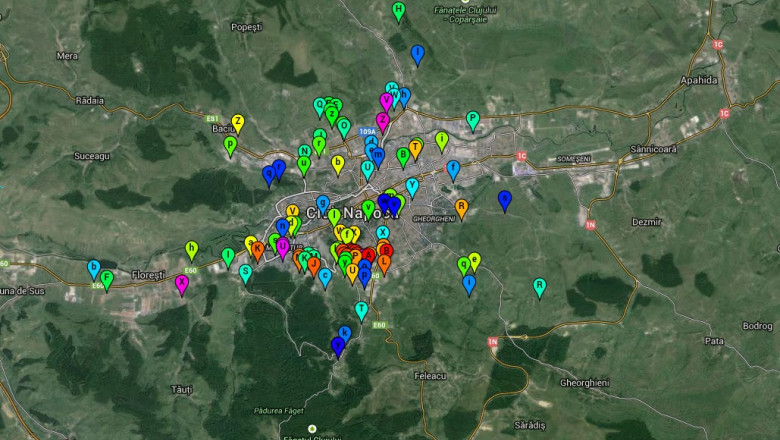
Task: Click the dark blue s marker
Action: [x=504, y=200]
